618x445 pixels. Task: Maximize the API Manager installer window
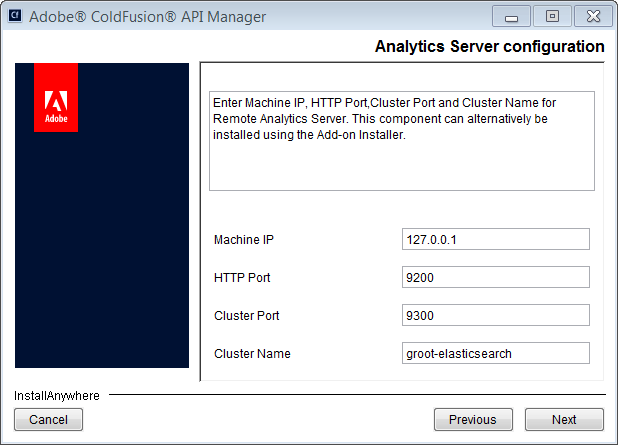(551, 17)
